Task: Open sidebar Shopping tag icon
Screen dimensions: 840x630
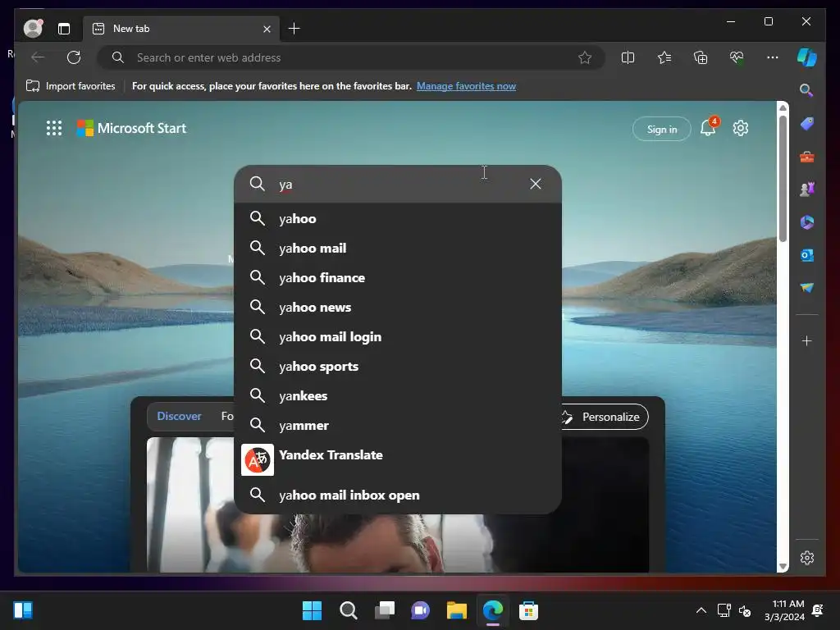Action: click(807, 125)
